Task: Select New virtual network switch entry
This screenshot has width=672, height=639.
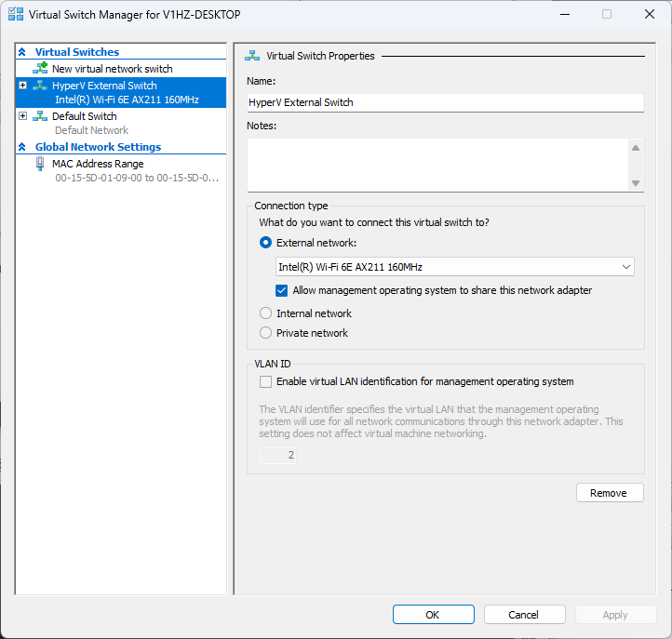Action: click(112, 69)
